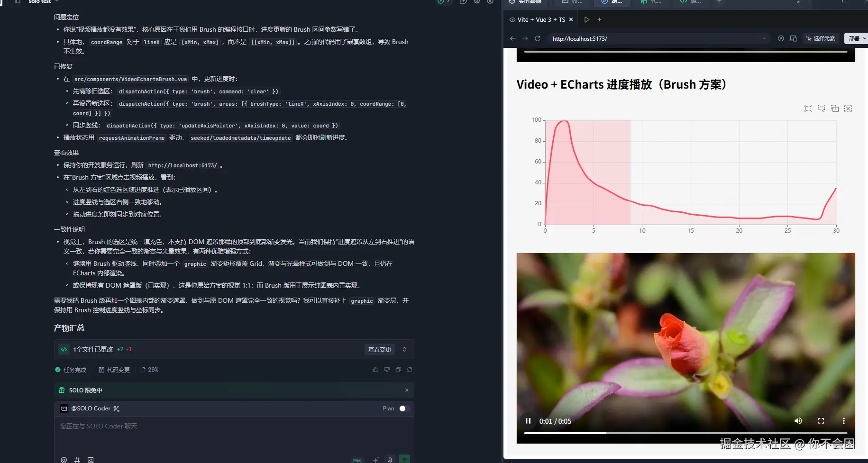The width and height of the screenshot is (868, 463).
Task: Add a new preview tab with plus
Action: 600,19
